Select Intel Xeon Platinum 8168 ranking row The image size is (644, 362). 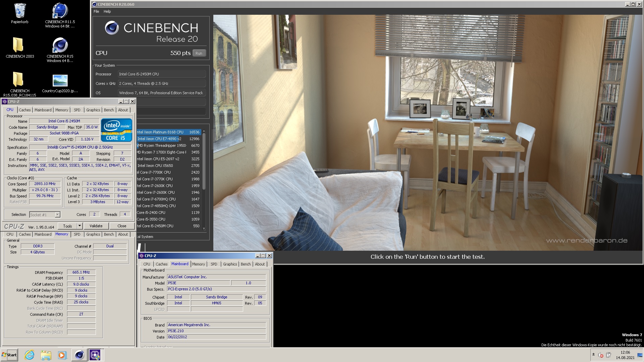click(169, 132)
